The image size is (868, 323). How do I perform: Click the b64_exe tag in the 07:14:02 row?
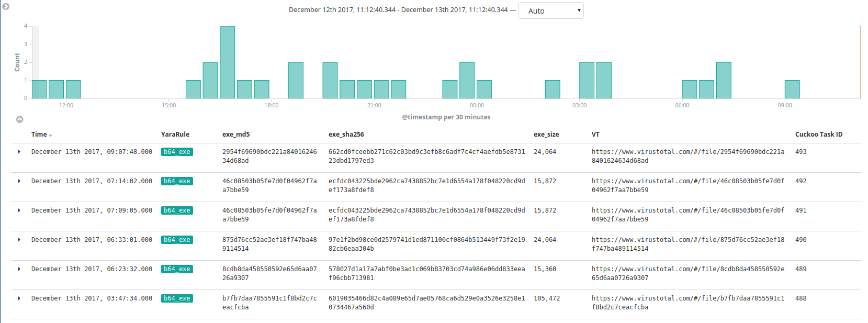pos(177,181)
